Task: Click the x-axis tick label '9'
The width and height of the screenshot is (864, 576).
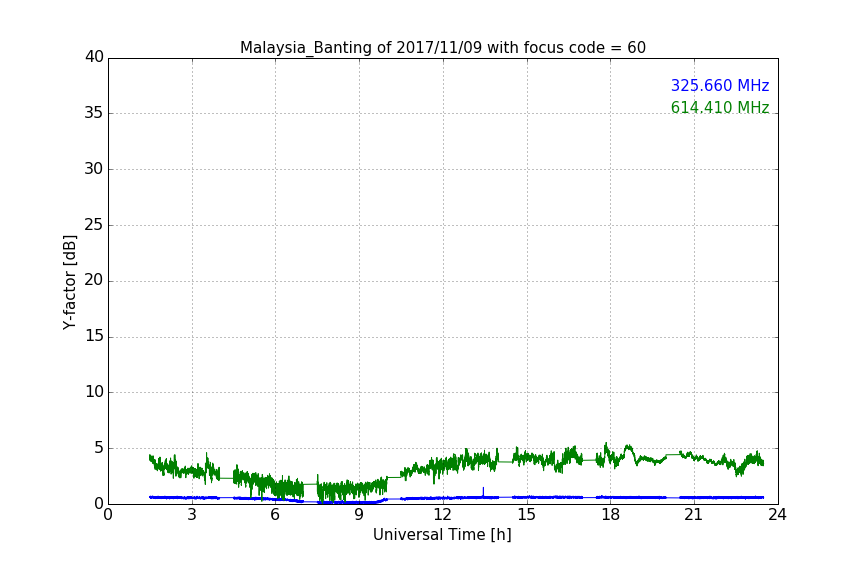Action: pos(359,515)
